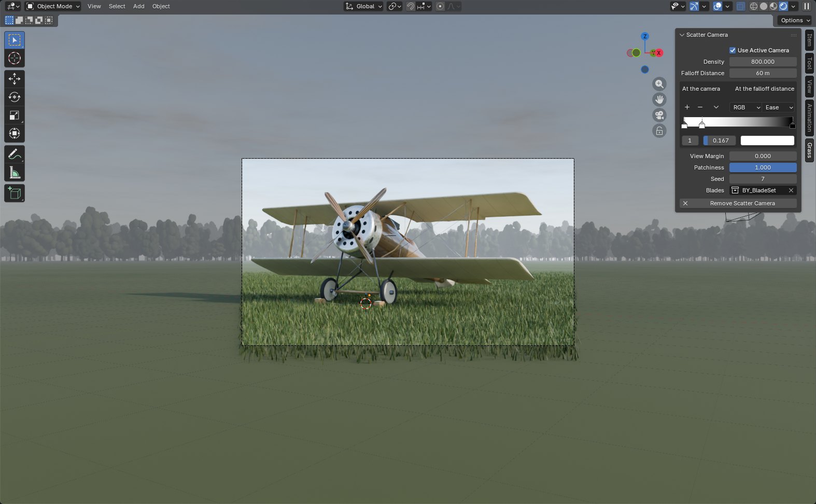
Task: Expand the Options dropdown
Action: [x=794, y=20]
